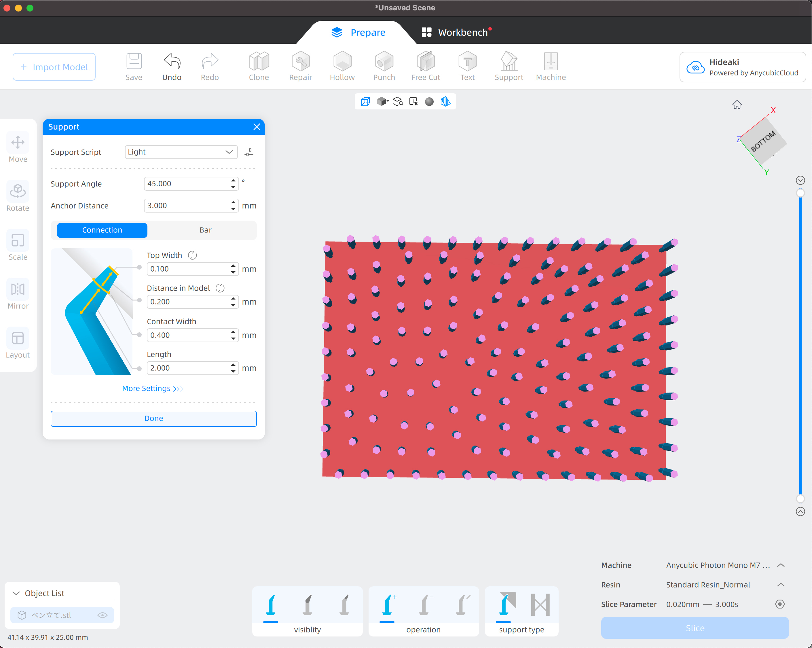Open the Support Script dropdown
The width and height of the screenshot is (812, 648).
(x=181, y=152)
